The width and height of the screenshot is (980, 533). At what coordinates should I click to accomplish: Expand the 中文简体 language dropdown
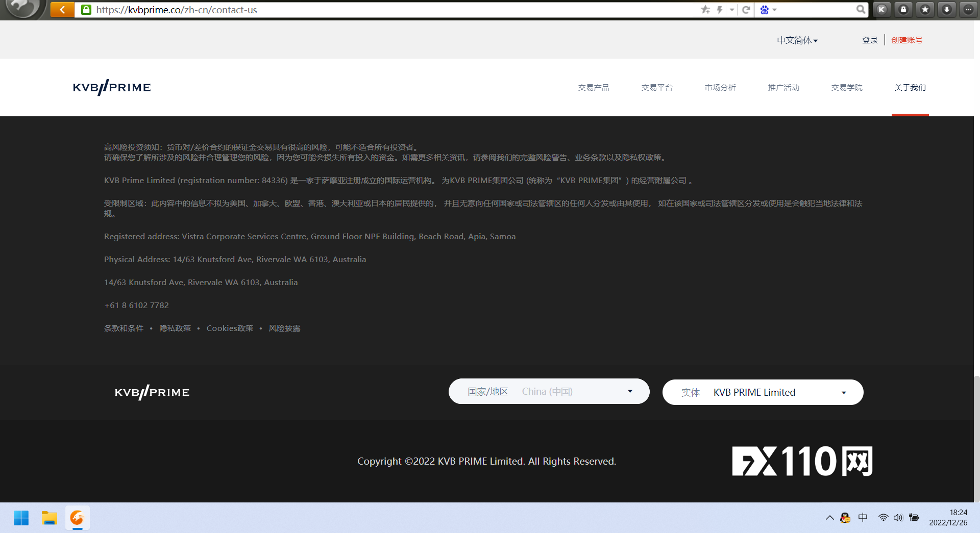797,40
